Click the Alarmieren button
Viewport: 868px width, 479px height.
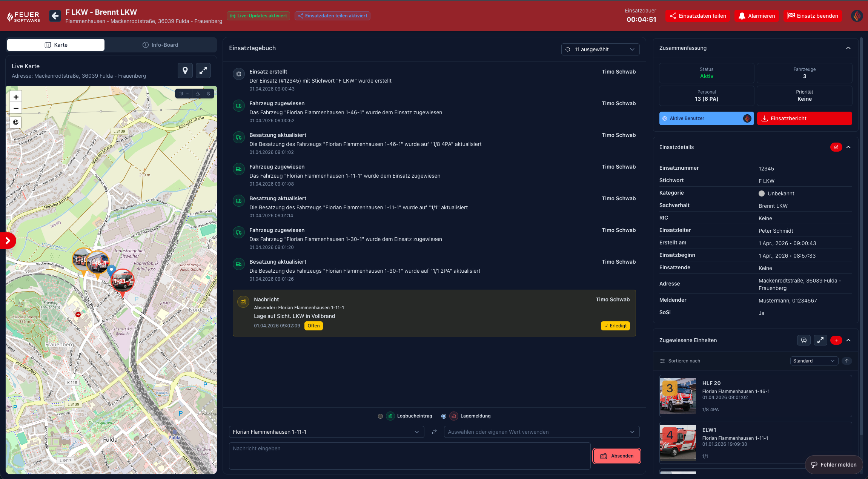757,15
